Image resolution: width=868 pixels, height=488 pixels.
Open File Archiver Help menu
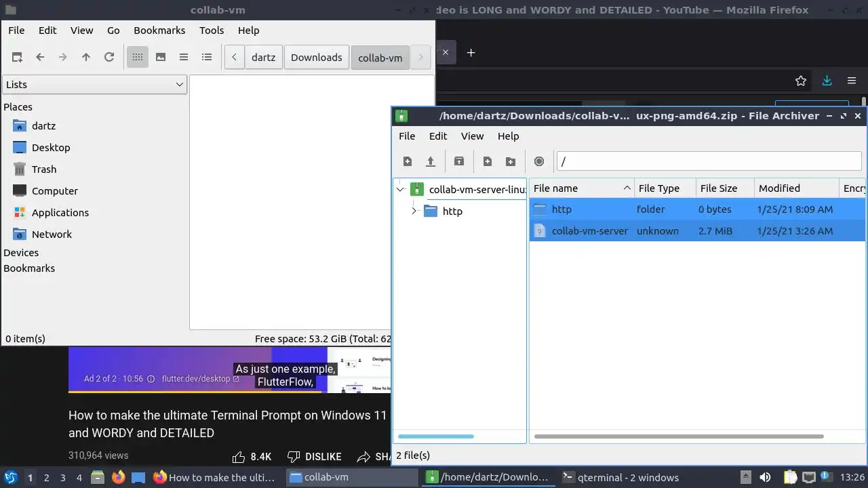pos(508,136)
